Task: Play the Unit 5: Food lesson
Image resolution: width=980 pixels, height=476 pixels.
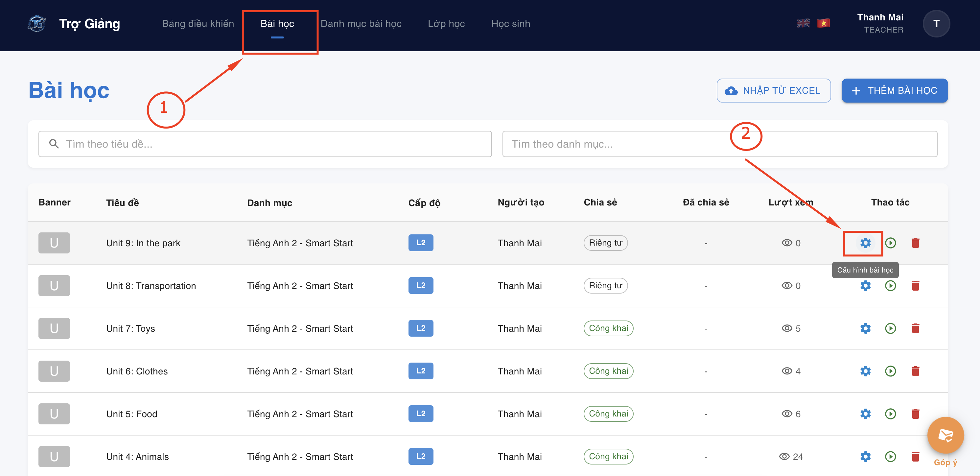Action: (890, 414)
